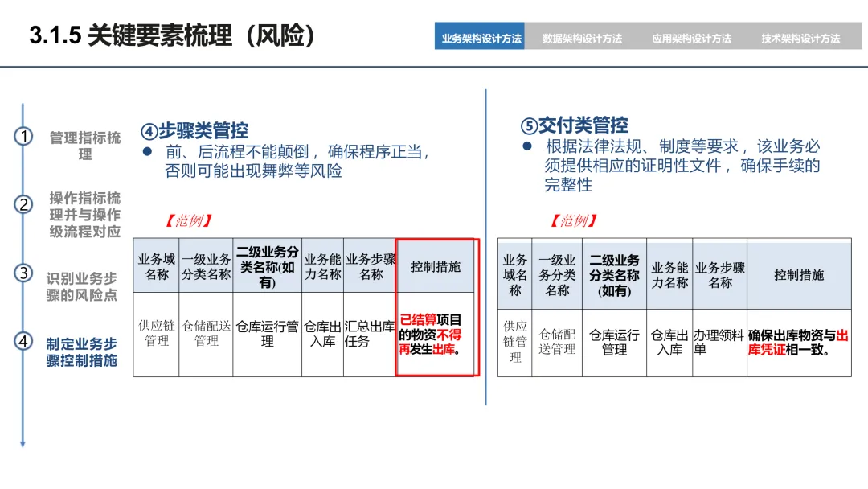Click the left 【范例】 label
Screen dimensions: 868x489
(188, 220)
